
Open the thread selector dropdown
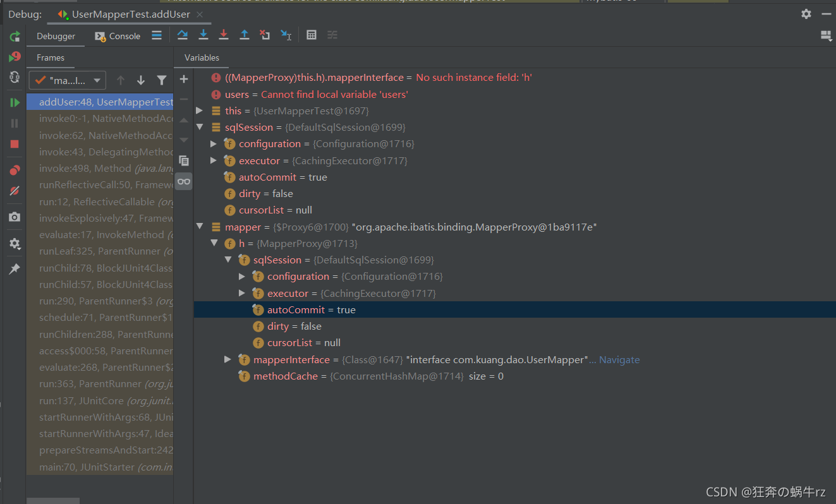[x=68, y=80]
